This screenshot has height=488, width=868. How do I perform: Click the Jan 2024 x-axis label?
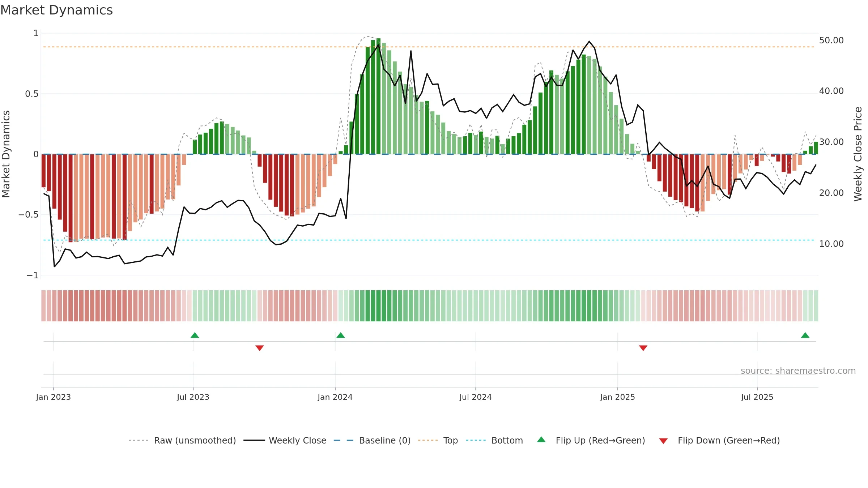(x=335, y=397)
